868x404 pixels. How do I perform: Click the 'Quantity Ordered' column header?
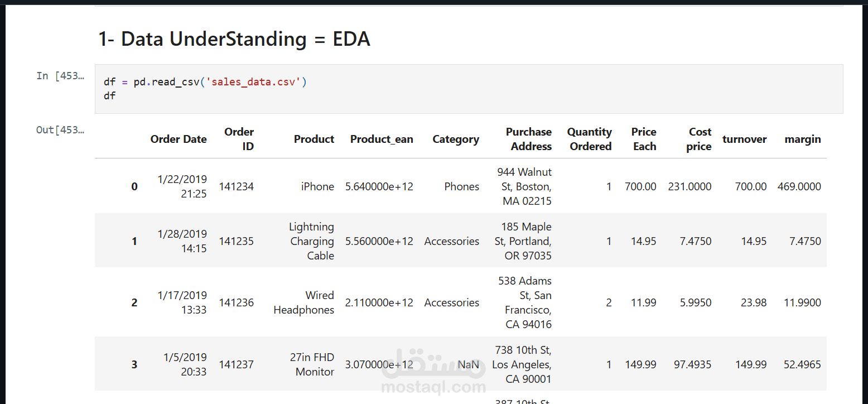pos(590,139)
